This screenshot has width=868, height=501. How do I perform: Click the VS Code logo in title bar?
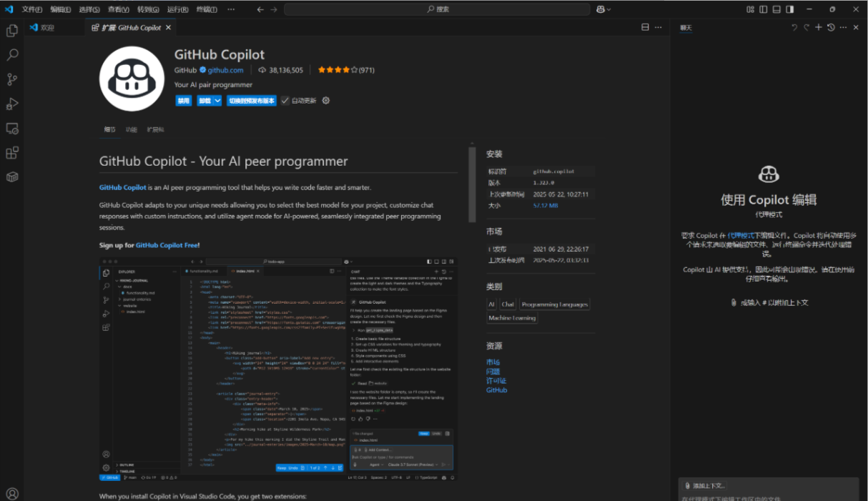click(x=9, y=9)
